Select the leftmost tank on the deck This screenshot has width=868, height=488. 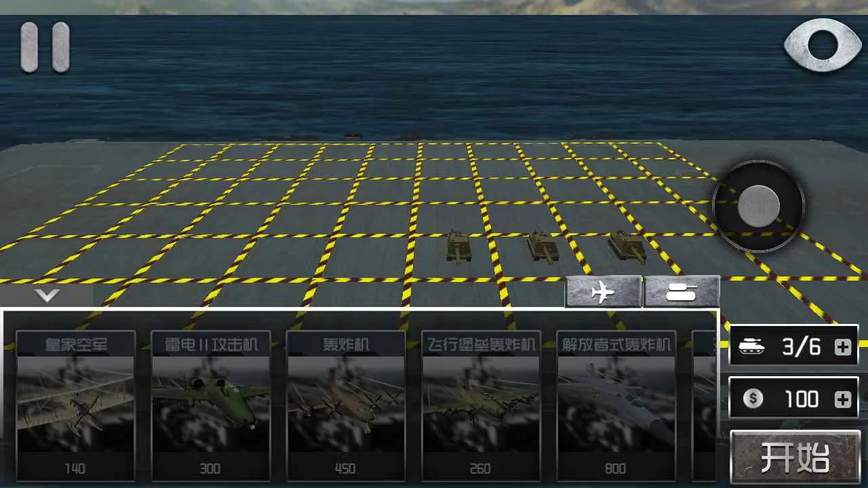[x=458, y=247]
